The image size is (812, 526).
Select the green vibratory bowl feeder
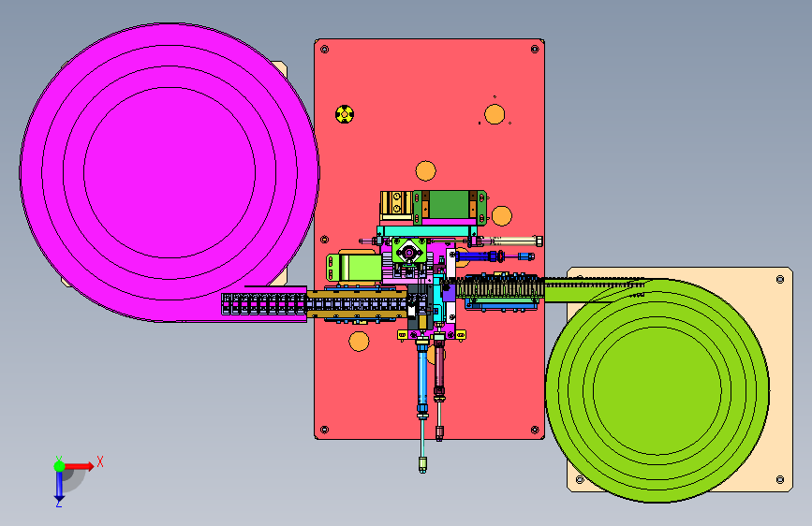(x=657, y=390)
